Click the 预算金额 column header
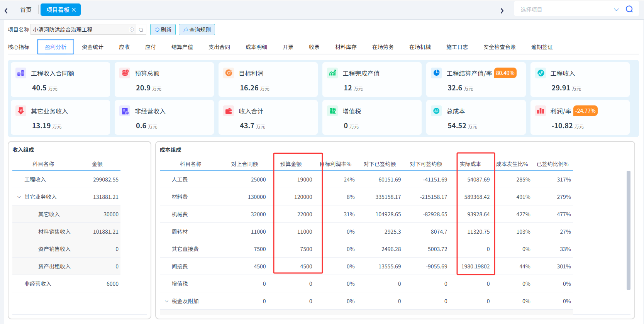The image size is (644, 324). tap(291, 164)
